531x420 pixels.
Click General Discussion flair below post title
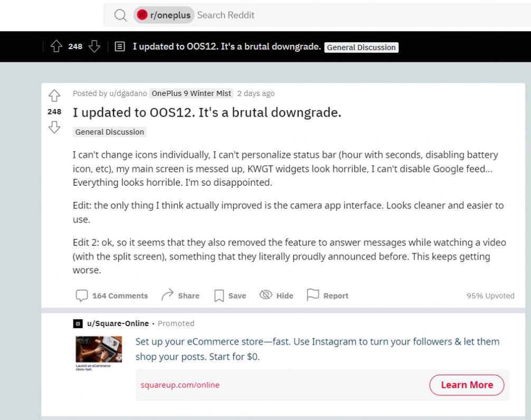point(110,132)
